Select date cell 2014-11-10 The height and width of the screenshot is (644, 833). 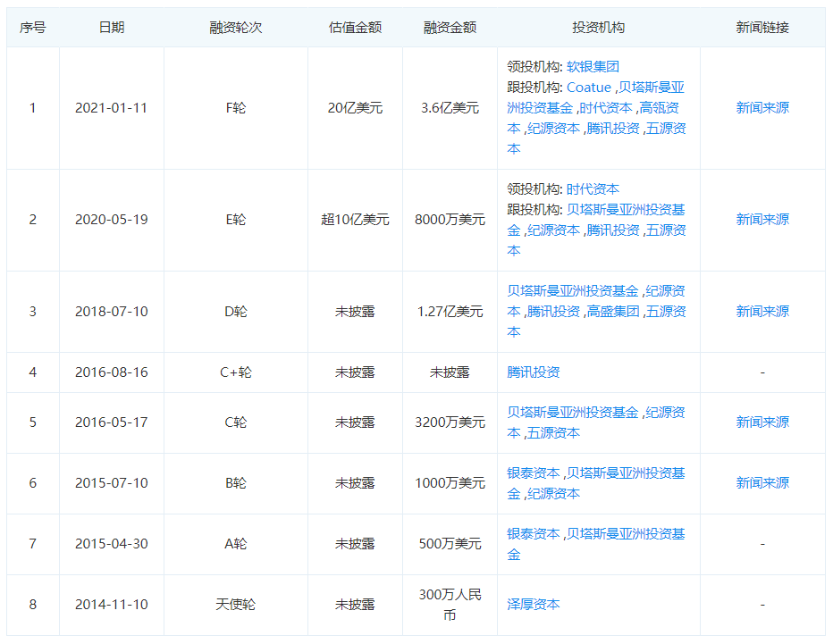pyautogui.click(x=112, y=604)
